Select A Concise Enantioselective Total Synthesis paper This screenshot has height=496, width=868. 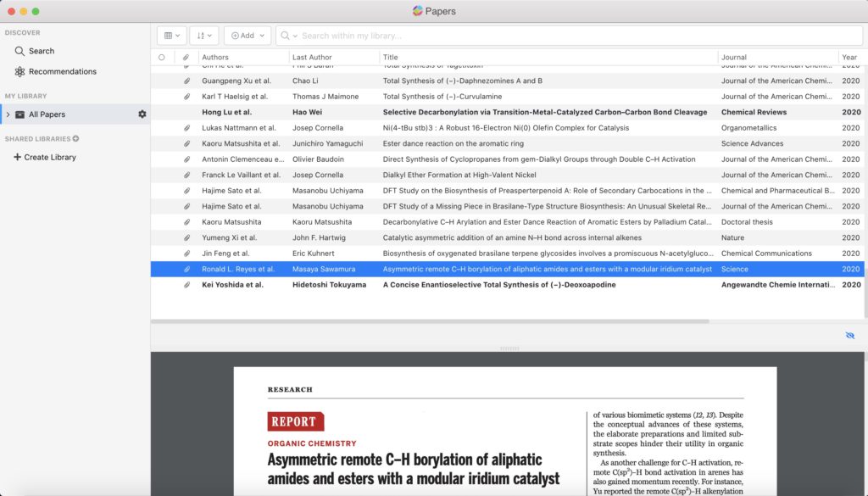point(499,285)
